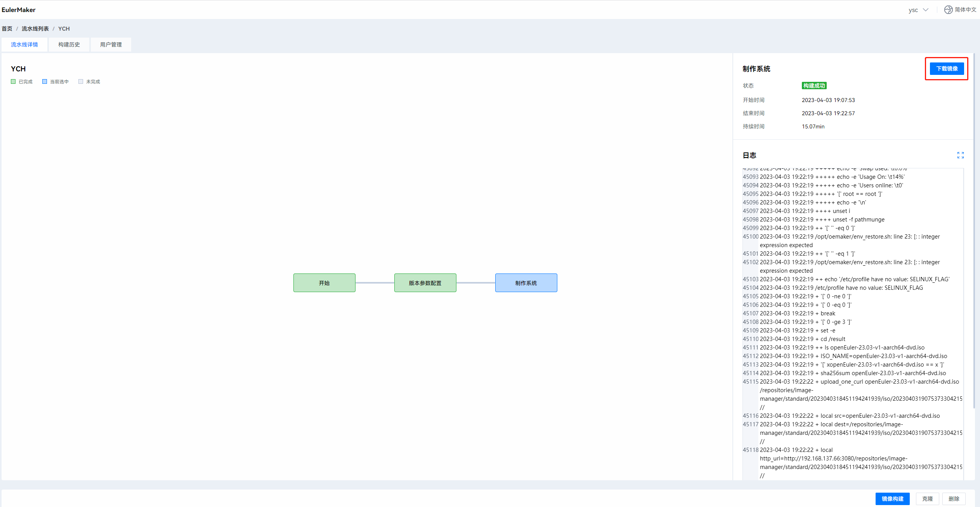Switch to the 构建历史 tab
The height and width of the screenshot is (507, 980).
[x=69, y=45]
